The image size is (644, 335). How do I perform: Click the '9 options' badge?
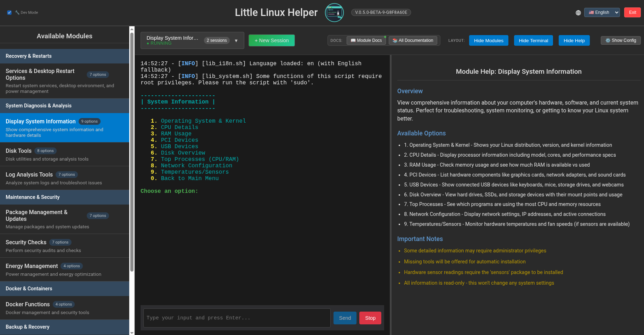pos(89,121)
